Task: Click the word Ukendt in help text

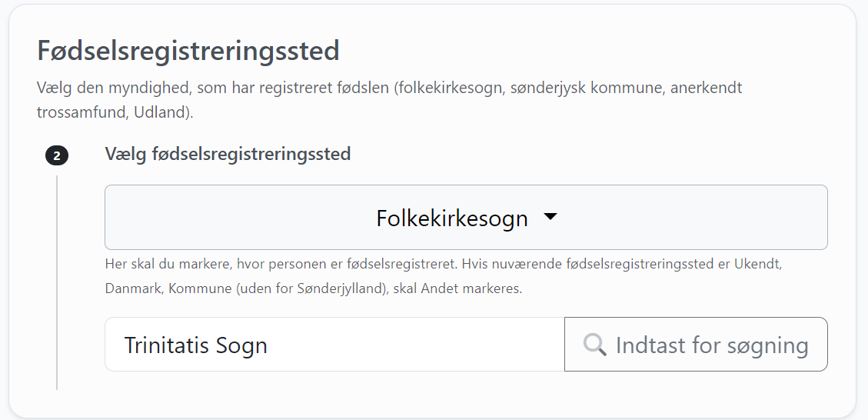Action: tap(757, 264)
